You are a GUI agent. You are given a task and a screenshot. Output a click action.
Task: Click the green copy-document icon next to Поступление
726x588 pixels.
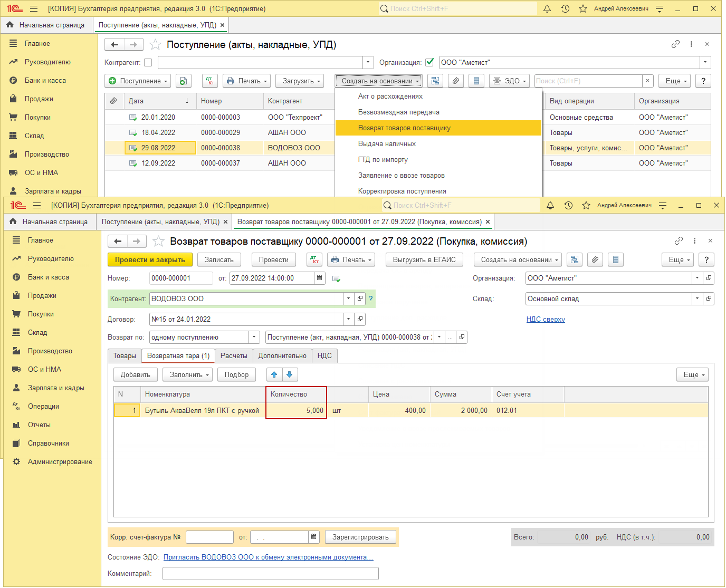point(183,81)
